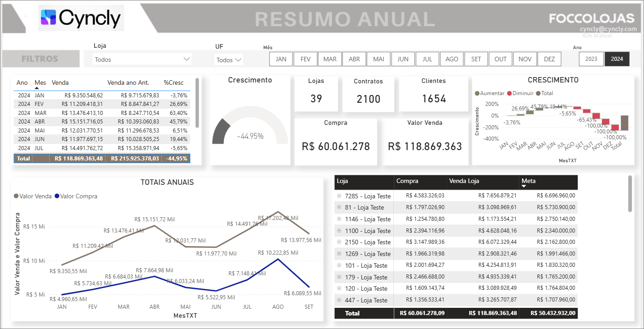Click the red Diminuir legend marker
Screen dimensions: 644x329
(510, 93)
